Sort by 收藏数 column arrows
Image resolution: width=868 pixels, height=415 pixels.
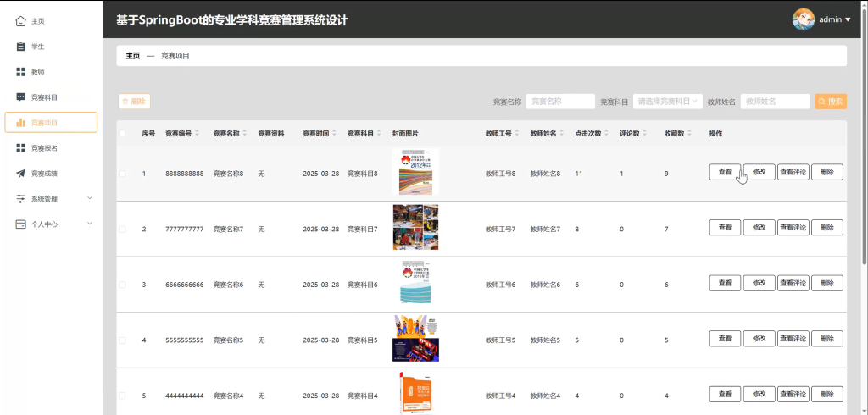pyautogui.click(x=690, y=133)
